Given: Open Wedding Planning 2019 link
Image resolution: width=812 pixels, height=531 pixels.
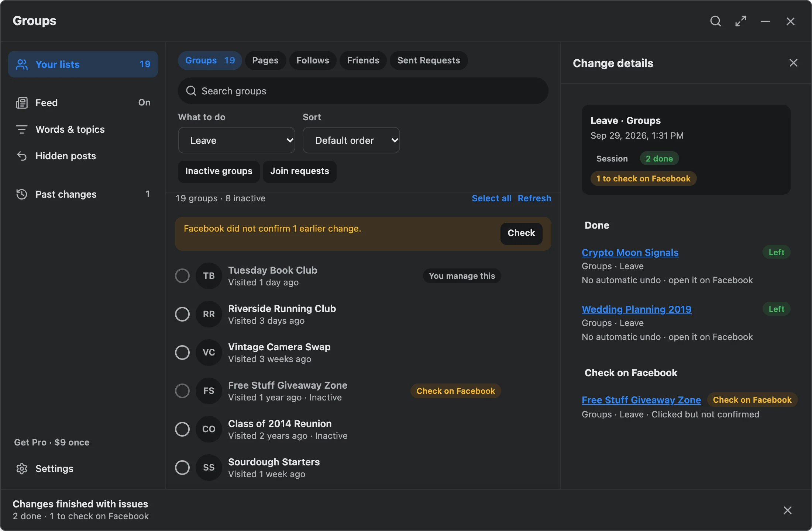Looking at the screenshot, I should [x=637, y=309].
